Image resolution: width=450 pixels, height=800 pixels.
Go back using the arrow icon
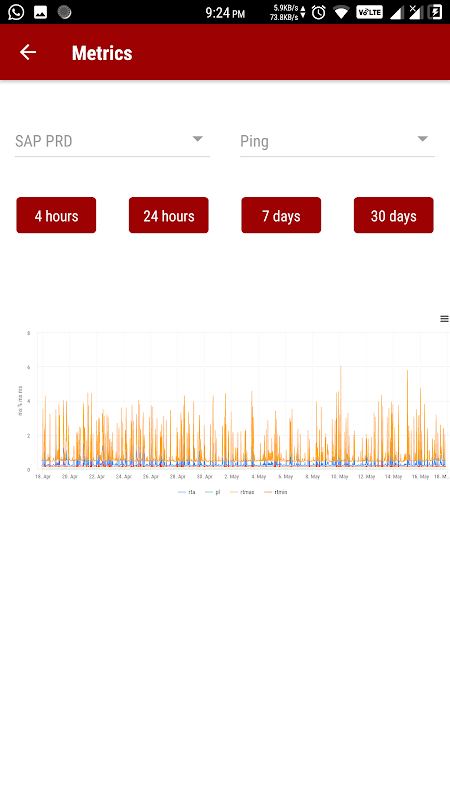click(x=28, y=52)
